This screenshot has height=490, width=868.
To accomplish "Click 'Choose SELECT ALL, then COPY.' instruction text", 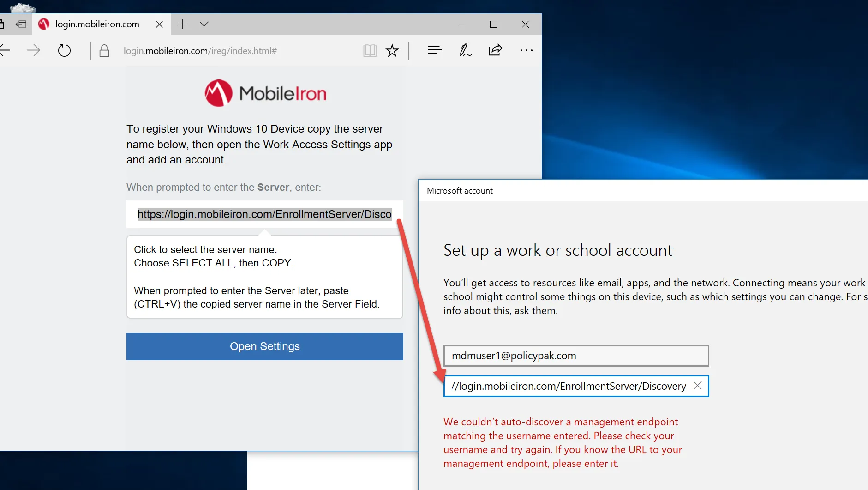I will (214, 263).
